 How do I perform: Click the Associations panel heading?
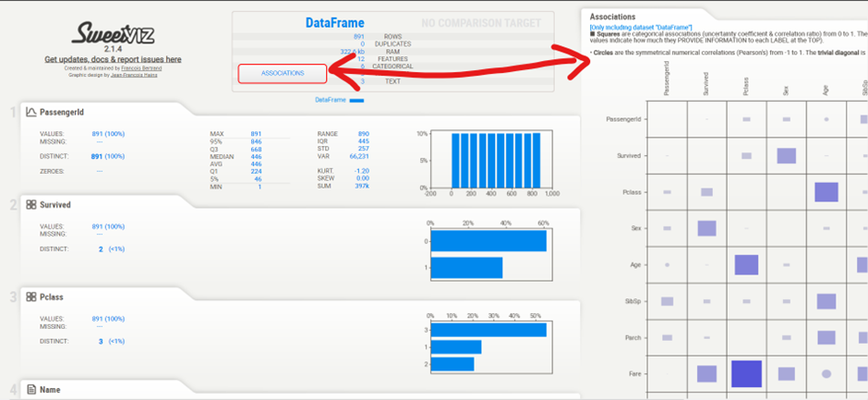coord(612,18)
